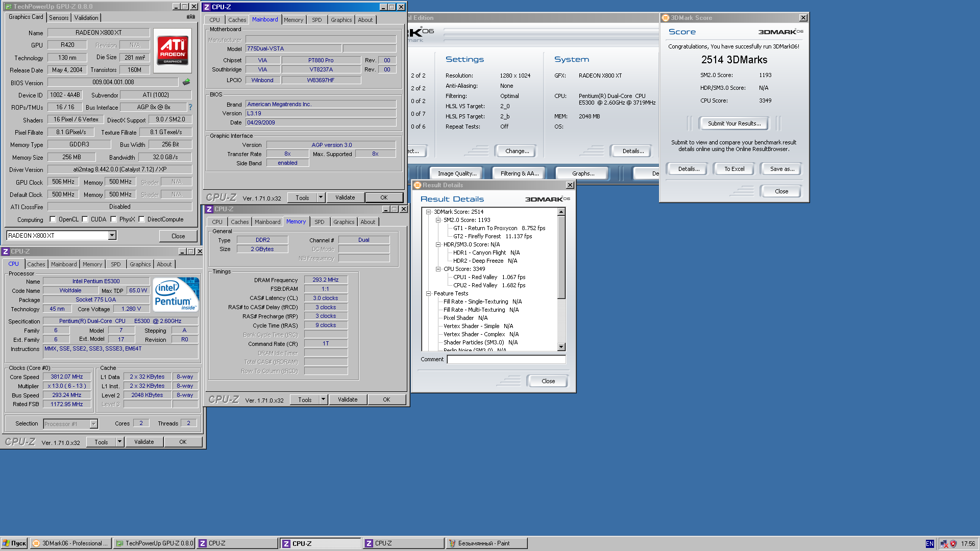Screen dimensions: 980x551
Task: Switch to the Sensors tab in GPU-Z
Action: (59, 18)
